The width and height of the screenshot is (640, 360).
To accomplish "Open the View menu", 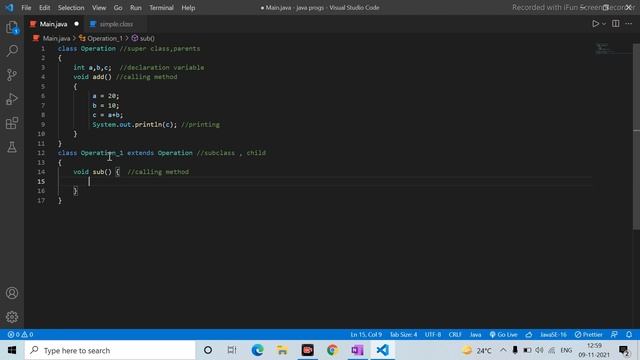I will [99, 8].
